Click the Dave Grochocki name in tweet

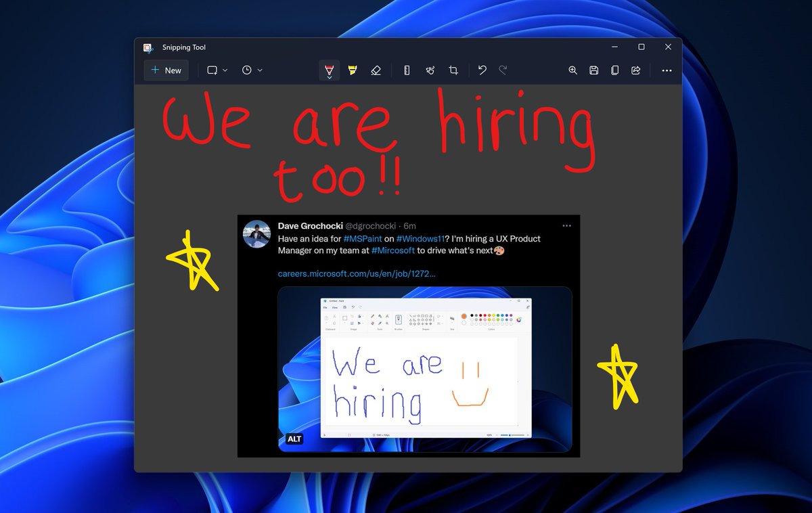click(311, 226)
